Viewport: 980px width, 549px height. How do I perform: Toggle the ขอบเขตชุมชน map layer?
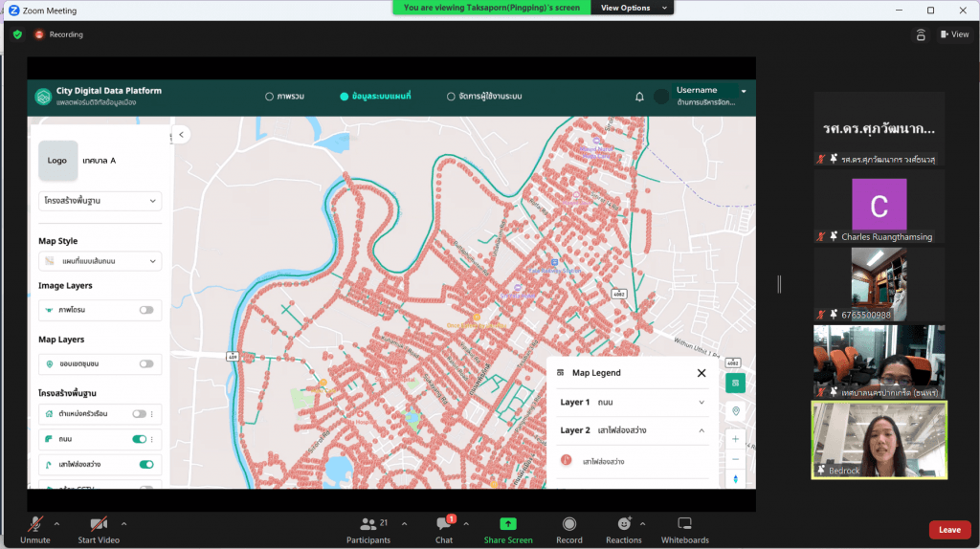(x=146, y=363)
